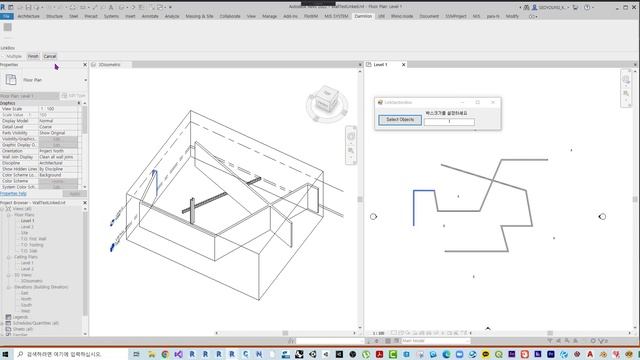Screen dimensions: 640x360
Task: Select the 3DIsometric view in browser
Action: tap(32, 281)
